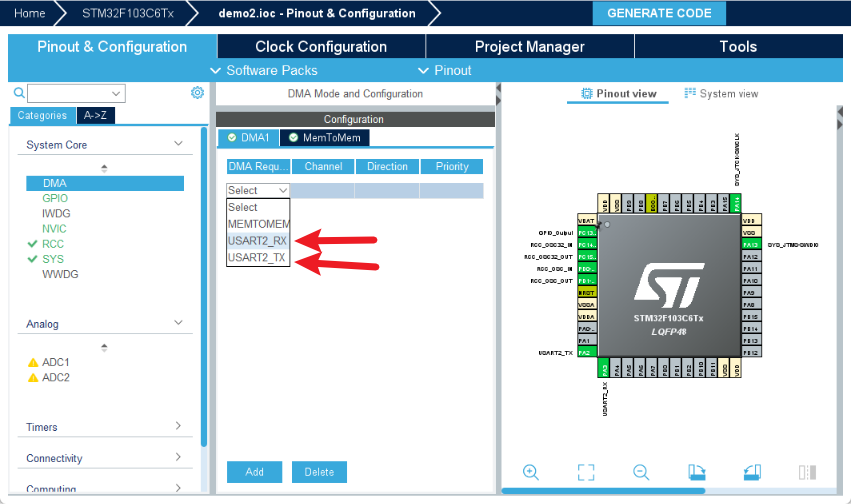
Task: Click the demo2.ioc breadcrumb
Action: coord(317,13)
